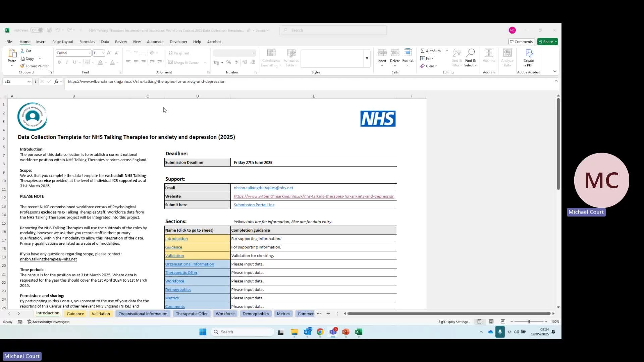Click the Insert Function fx icon
The width and height of the screenshot is (644, 362).
coord(56,81)
